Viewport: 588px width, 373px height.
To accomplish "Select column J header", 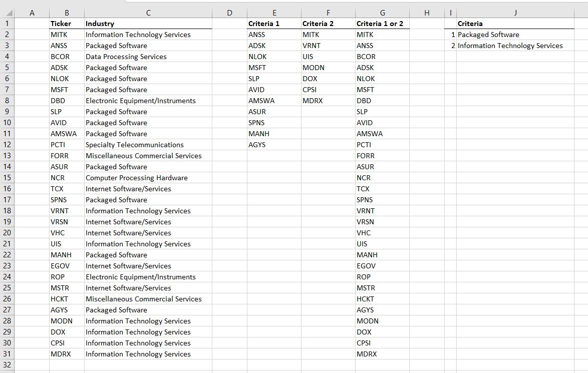I will click(515, 13).
